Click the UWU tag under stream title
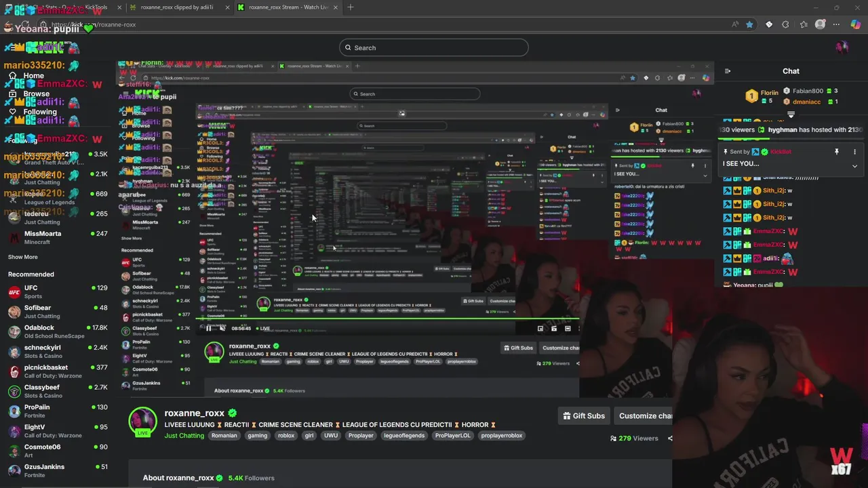868x488 pixels. coord(330,436)
